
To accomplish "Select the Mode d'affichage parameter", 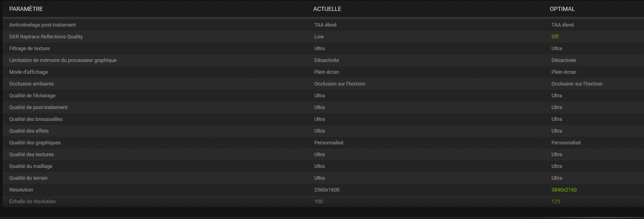I will (29, 72).
